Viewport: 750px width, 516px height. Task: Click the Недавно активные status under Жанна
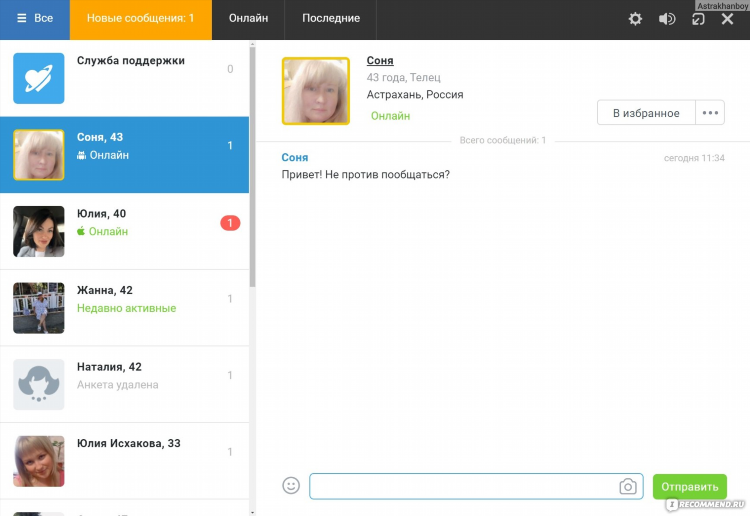[x=126, y=308]
